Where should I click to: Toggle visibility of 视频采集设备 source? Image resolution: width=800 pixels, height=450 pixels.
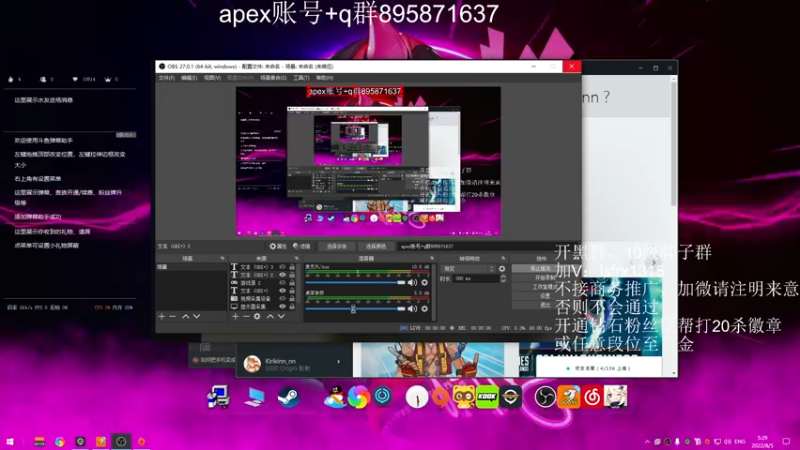[x=282, y=298]
